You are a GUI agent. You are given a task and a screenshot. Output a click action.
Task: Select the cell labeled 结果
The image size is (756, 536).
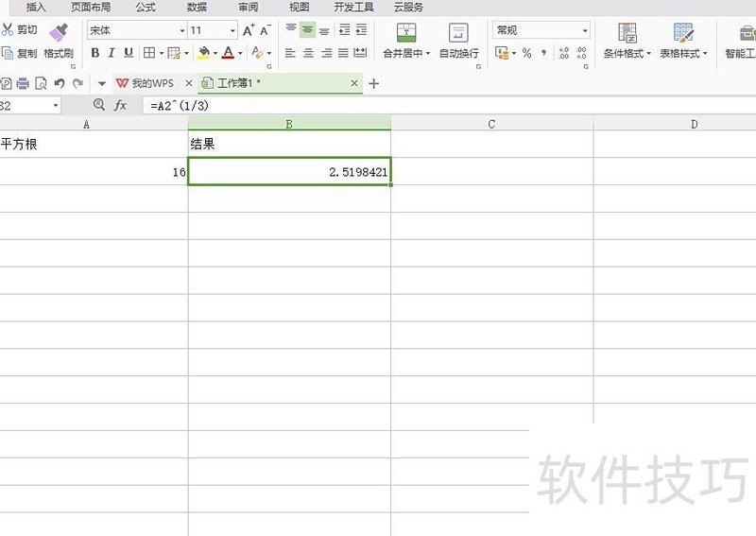click(289, 144)
